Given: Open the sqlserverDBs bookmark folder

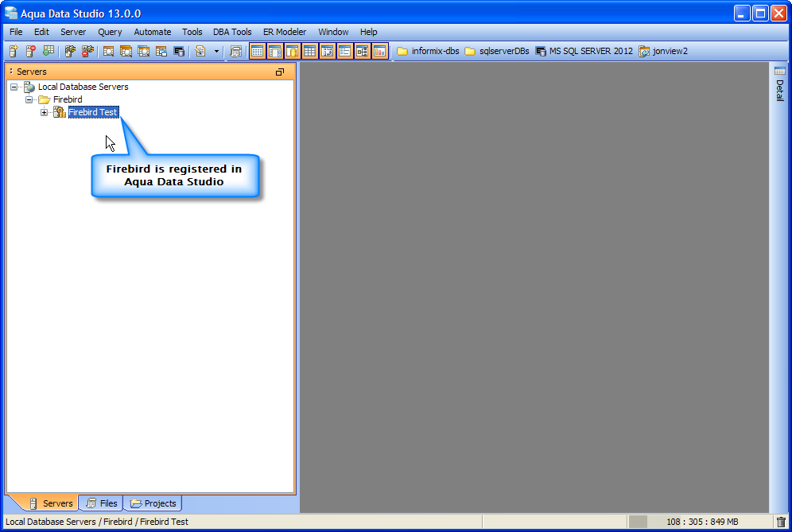Looking at the screenshot, I should (x=497, y=51).
